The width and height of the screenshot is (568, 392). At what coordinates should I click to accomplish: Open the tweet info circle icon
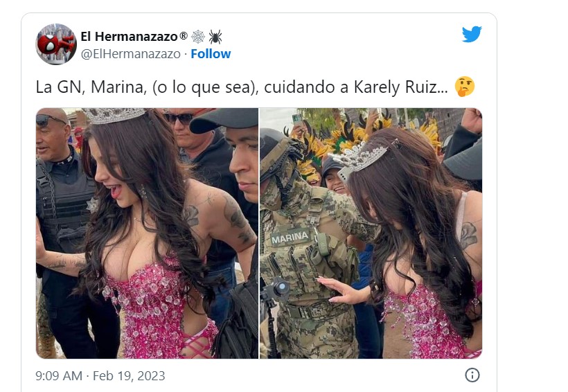pyautogui.click(x=472, y=375)
